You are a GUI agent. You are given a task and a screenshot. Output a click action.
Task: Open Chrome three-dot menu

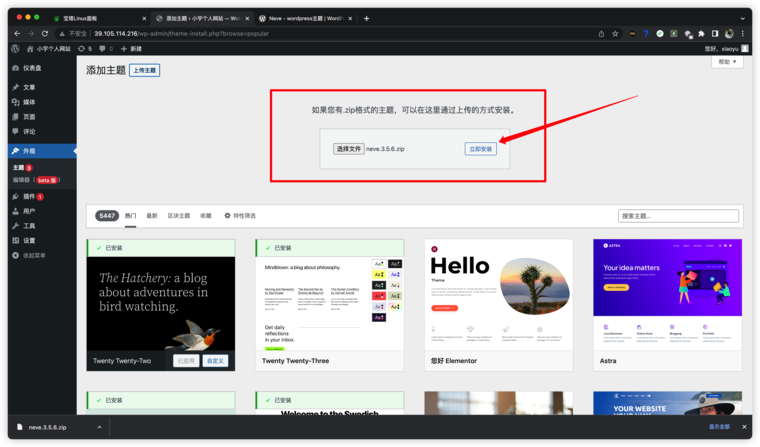pos(743,33)
